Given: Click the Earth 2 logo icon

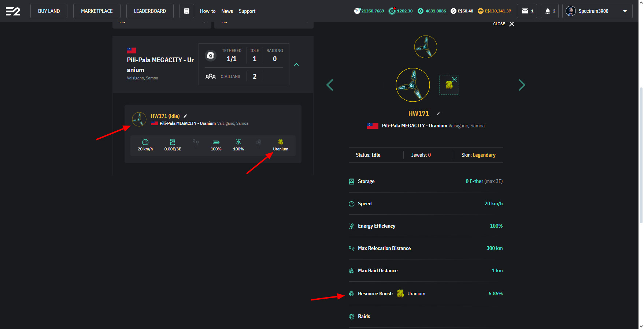Looking at the screenshot, I should pos(13,11).
